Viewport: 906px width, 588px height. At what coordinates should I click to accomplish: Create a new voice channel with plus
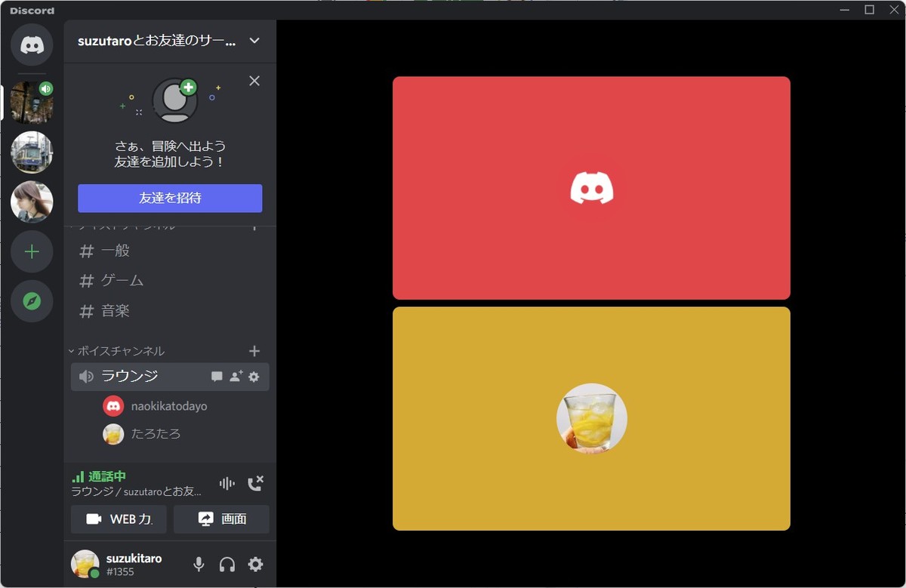[254, 351]
